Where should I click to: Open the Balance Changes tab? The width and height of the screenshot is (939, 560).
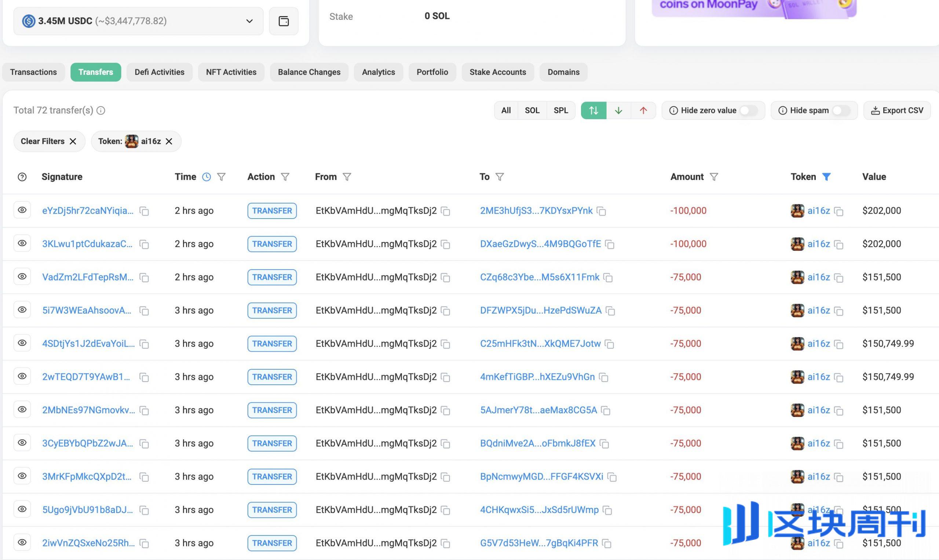click(x=309, y=72)
